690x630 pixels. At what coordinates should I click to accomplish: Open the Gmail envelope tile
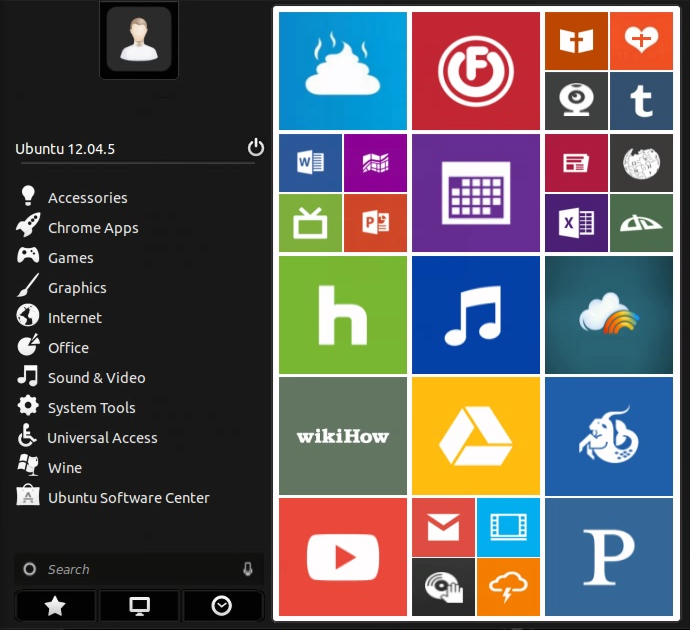tap(443, 527)
